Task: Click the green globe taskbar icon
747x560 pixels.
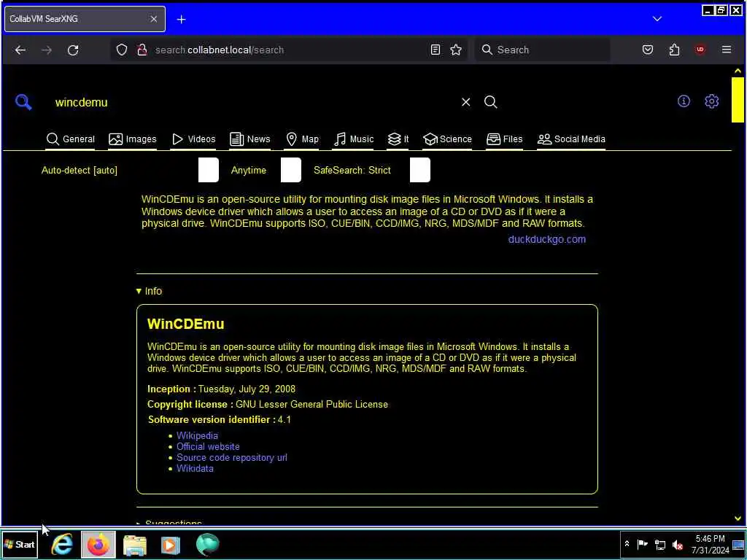Action: coord(207,544)
